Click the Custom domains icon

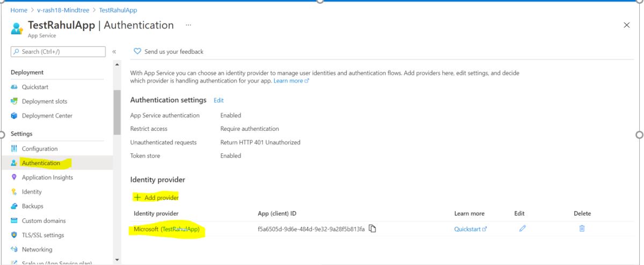pyautogui.click(x=14, y=220)
